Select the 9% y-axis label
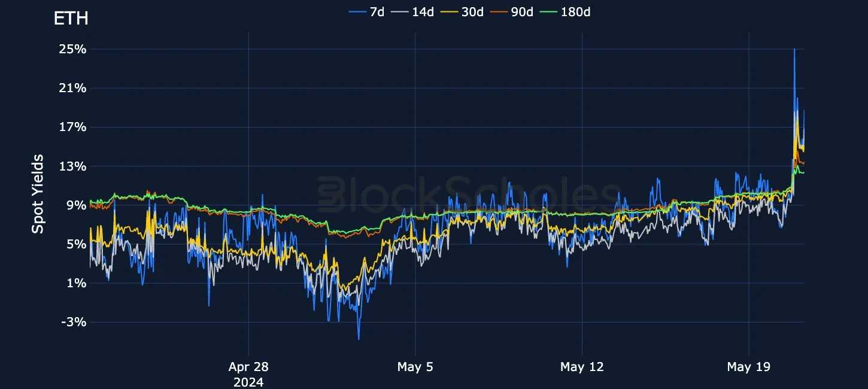 click(76, 205)
